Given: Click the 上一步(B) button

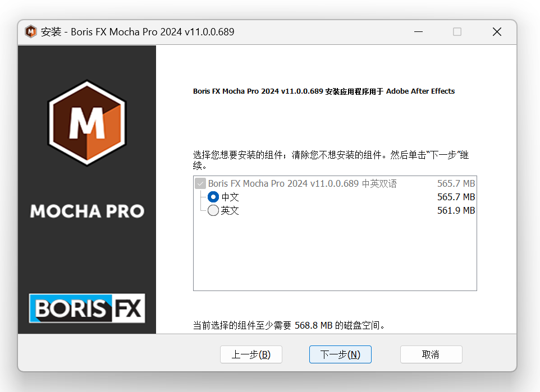Looking at the screenshot, I should (x=251, y=354).
